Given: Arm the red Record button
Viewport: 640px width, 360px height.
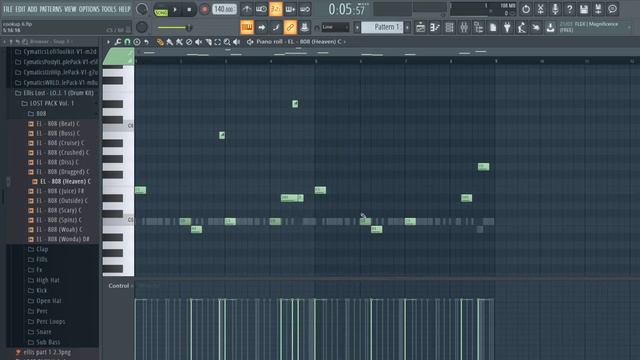Looking at the screenshot, I should [x=204, y=9].
